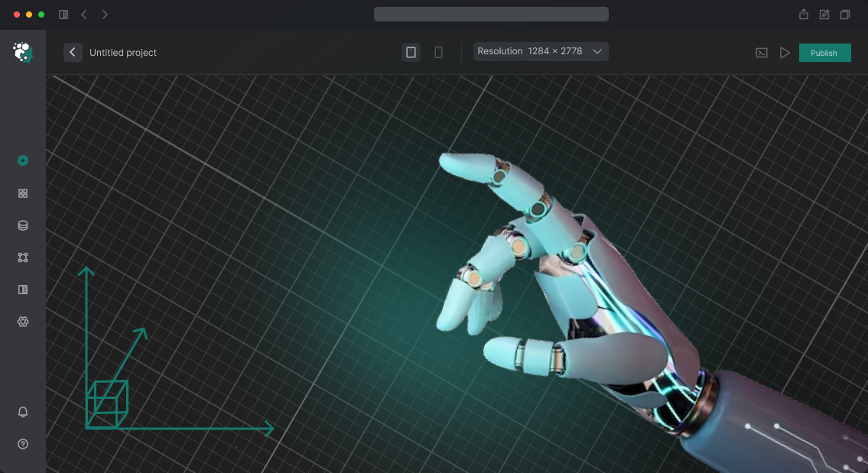The width and height of the screenshot is (868, 473).
Task: Switch to tablet device preview
Action: pyautogui.click(x=411, y=52)
